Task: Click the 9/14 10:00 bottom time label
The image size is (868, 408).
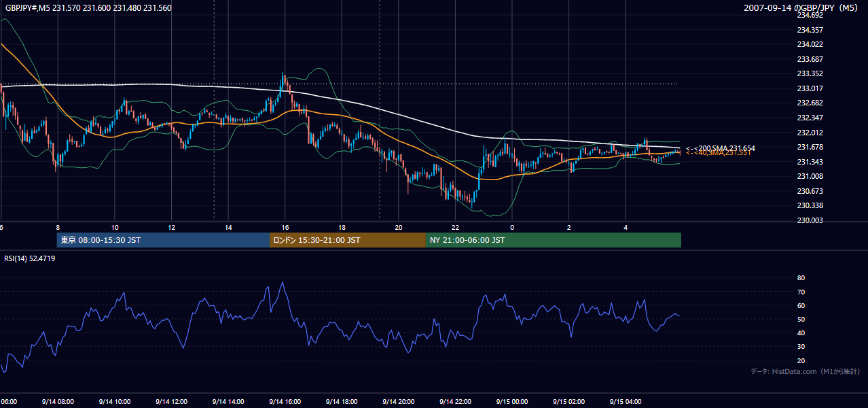Action: click(x=114, y=402)
